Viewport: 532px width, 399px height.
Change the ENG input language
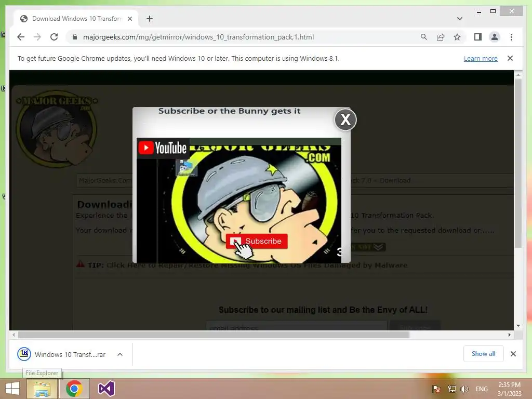pyautogui.click(x=482, y=389)
